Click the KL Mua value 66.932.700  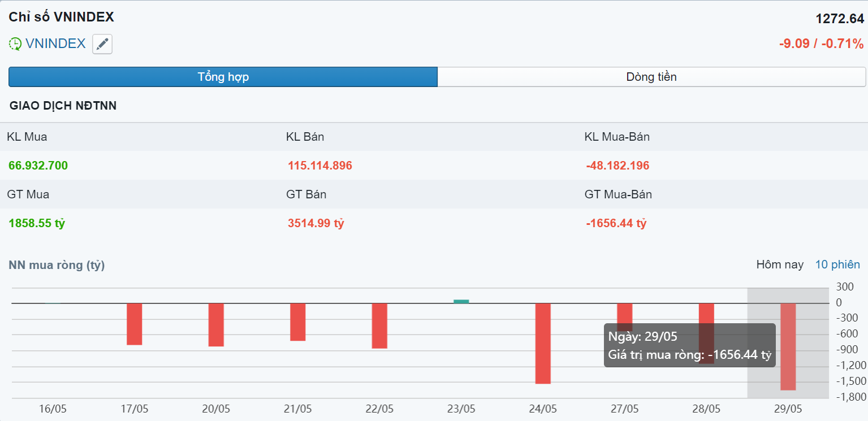(x=38, y=166)
